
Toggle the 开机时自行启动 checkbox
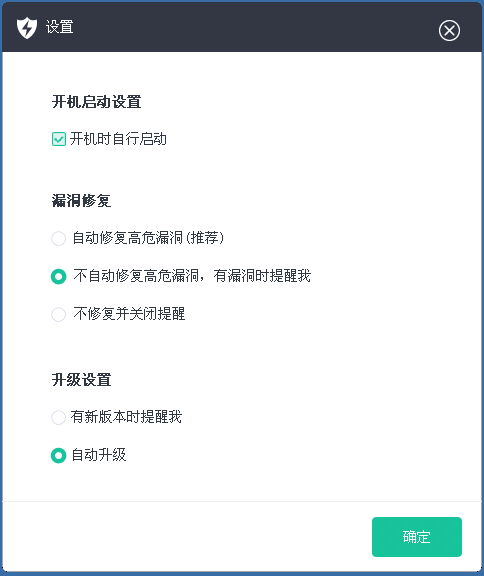tap(59, 139)
